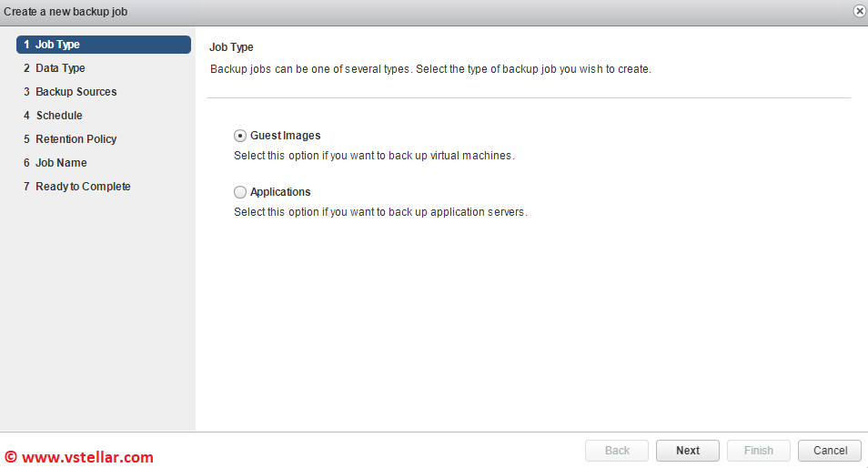Click the Job Type heading in main panel

pos(231,47)
